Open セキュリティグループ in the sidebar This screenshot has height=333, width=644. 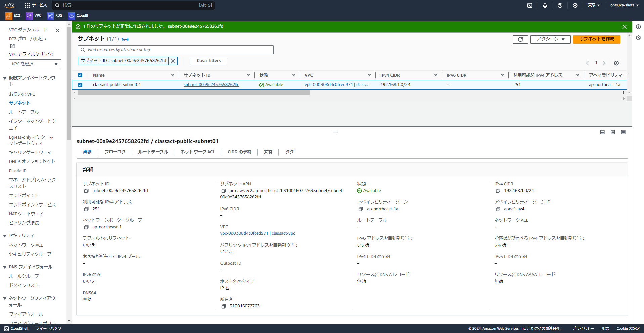(30, 254)
